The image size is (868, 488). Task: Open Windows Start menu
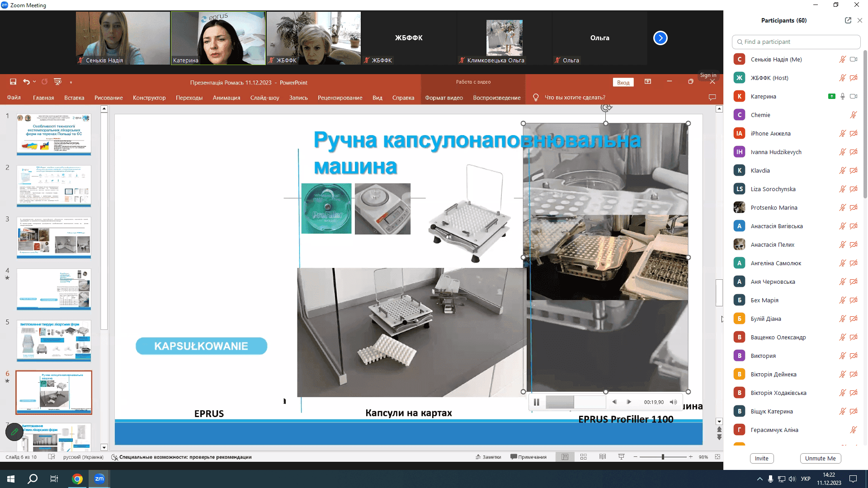click(11, 479)
